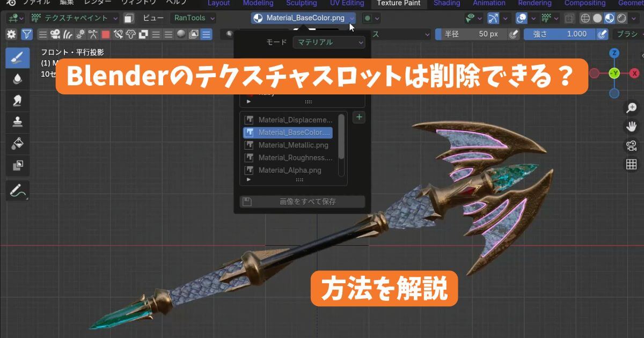The height and width of the screenshot is (338, 644).
Task: Click the Blender logo menu icon
Action: coord(10,3)
